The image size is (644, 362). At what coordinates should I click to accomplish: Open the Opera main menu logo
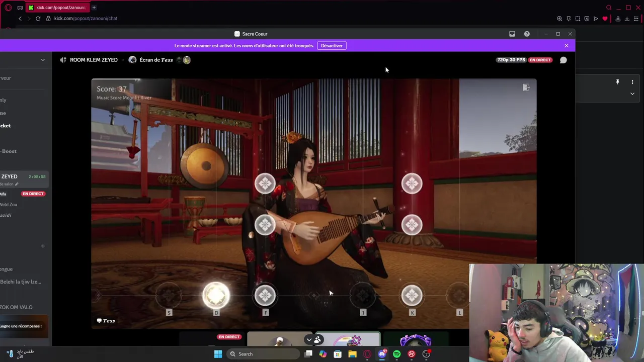click(8, 8)
